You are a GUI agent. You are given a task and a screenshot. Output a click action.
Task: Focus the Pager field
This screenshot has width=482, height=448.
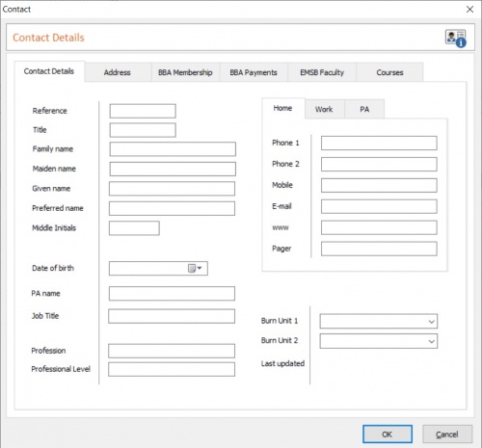379,249
